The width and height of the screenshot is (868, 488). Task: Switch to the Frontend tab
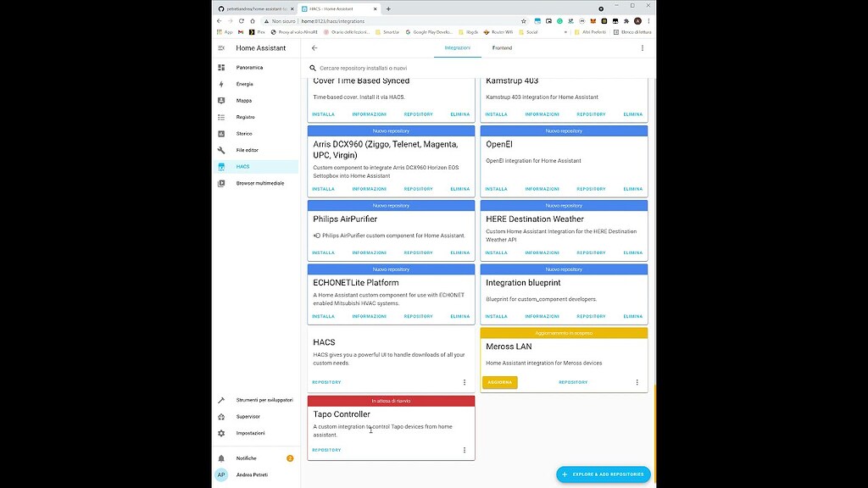click(502, 48)
